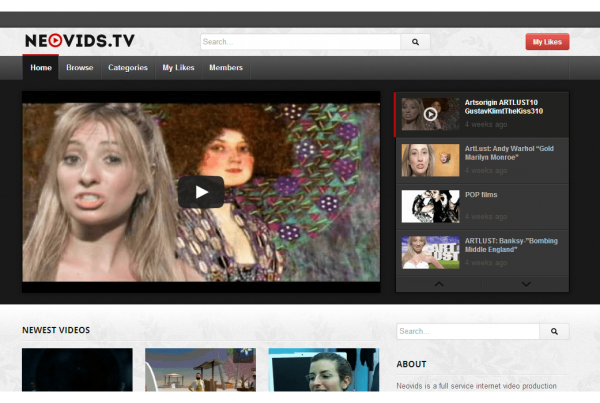Open Artsorigin ARTLUST10 GustavKlimtTheKiss310 video title
Image resolution: width=600 pixels, height=403 pixels.
[504, 107]
